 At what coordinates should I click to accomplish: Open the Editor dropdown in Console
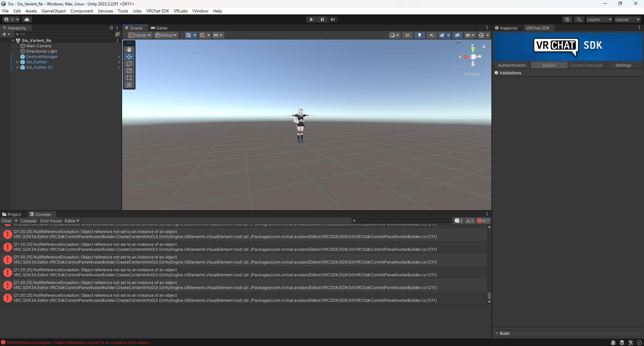(72, 221)
